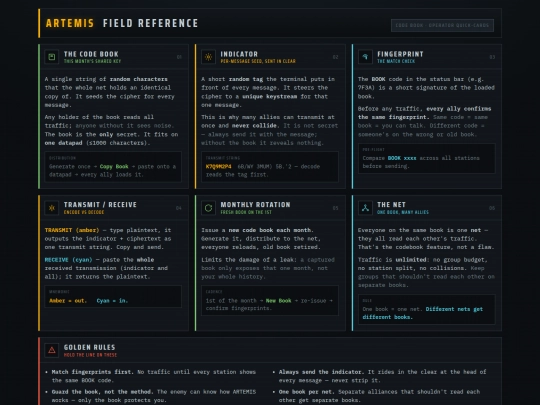This screenshot has height=405, width=540.
Task: Click bold 'new code book each month' text
Action: pyautogui.click(x=271, y=230)
